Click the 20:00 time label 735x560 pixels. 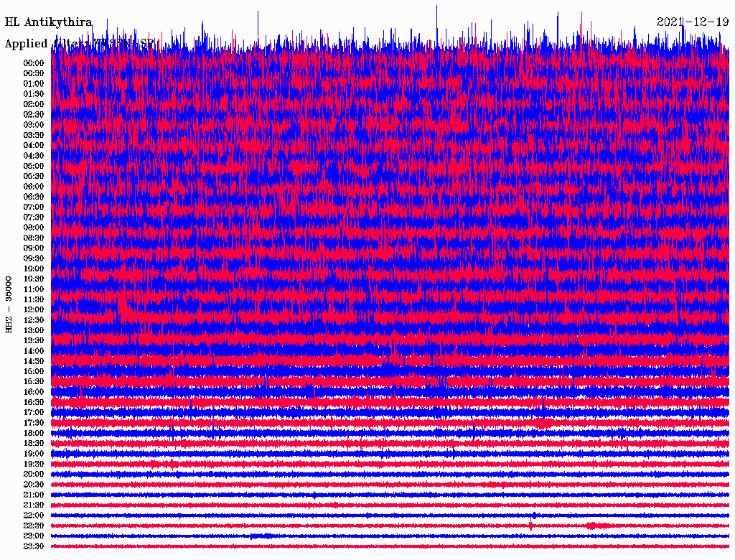coord(34,475)
